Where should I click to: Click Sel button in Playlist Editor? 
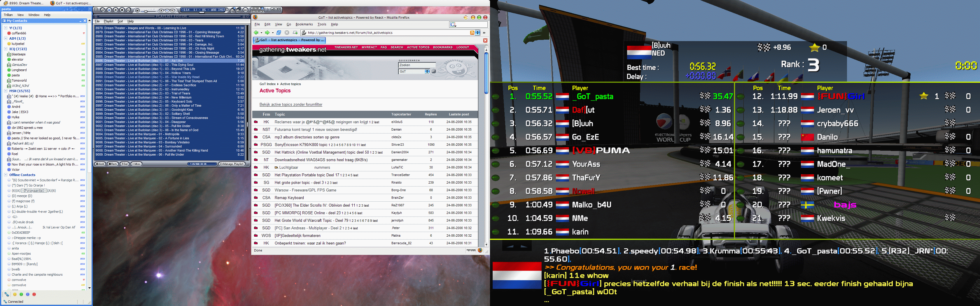click(x=125, y=164)
